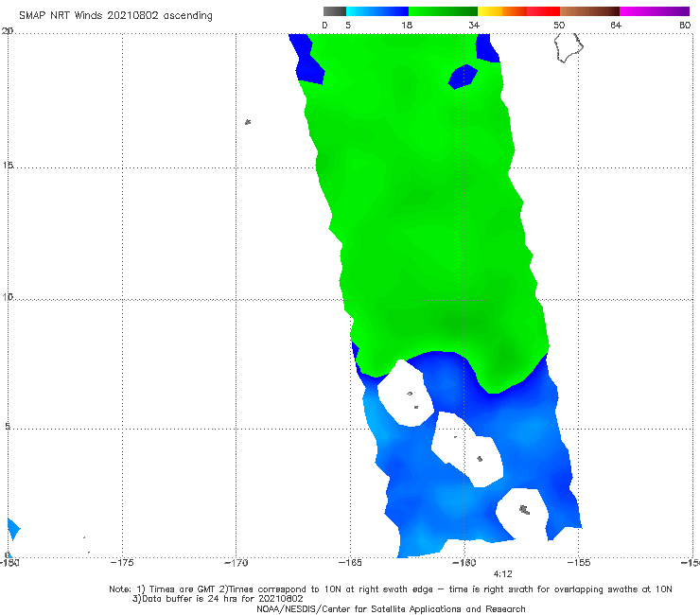Viewport: 700px width, 615px height.
Task: Click the green segment of the wind color bar
Action: tap(443, 11)
